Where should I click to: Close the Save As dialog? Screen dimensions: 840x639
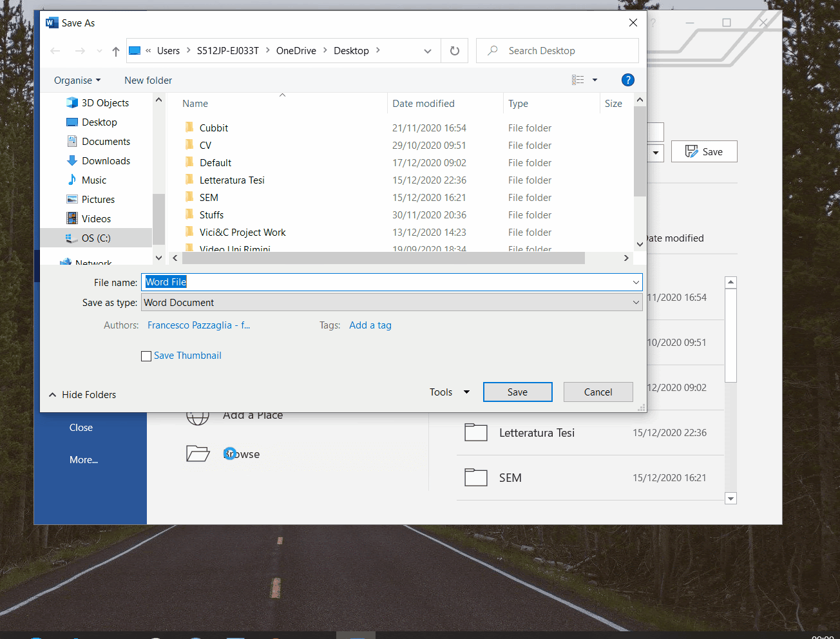(x=633, y=23)
